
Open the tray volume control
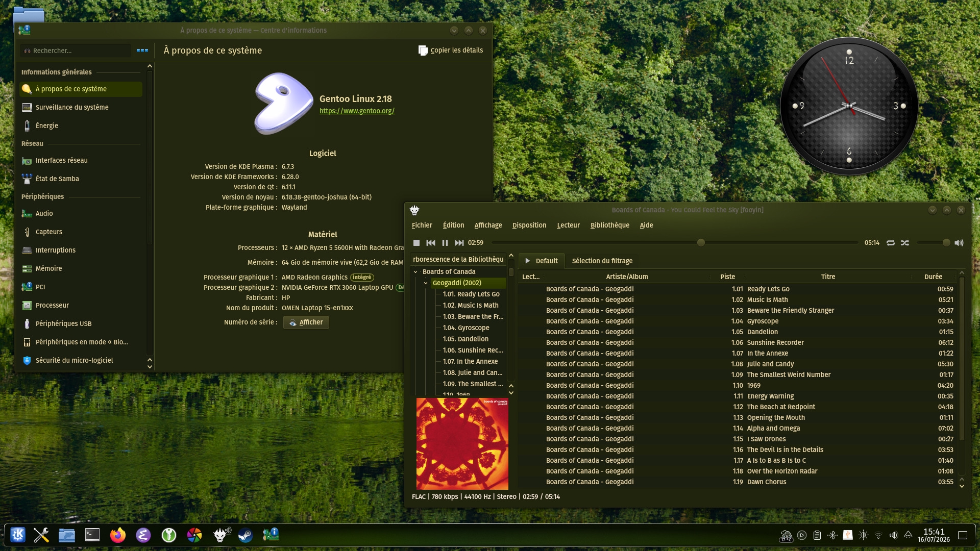(893, 535)
